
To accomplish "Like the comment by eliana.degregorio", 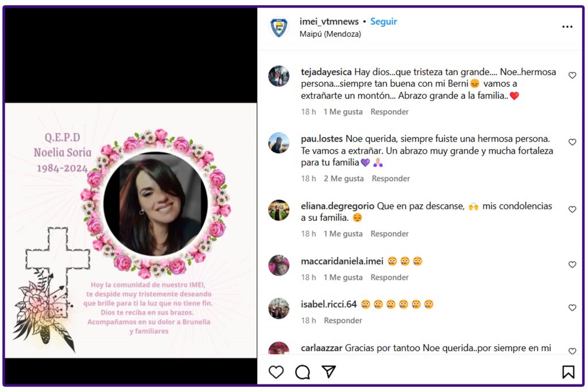I will [572, 209].
